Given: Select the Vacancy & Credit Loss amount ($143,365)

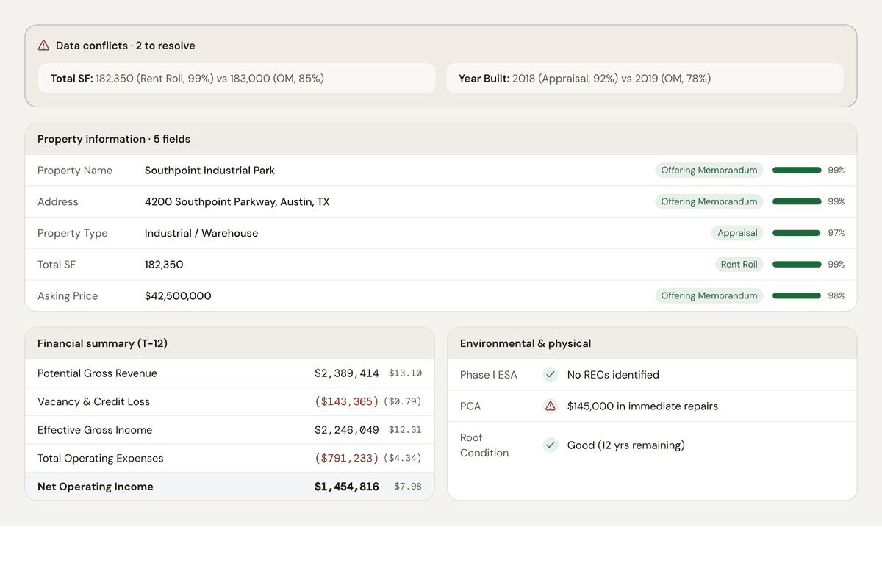Looking at the screenshot, I should 347,402.
